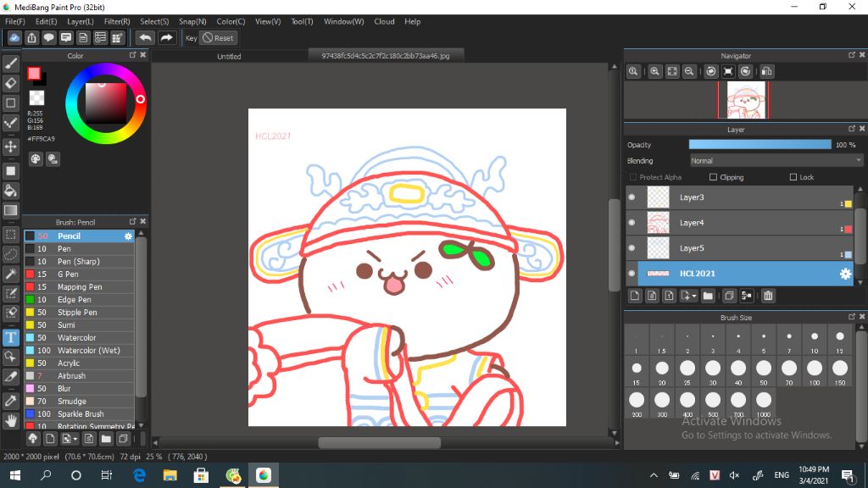Click the foreground pink color swatch

pos(34,73)
